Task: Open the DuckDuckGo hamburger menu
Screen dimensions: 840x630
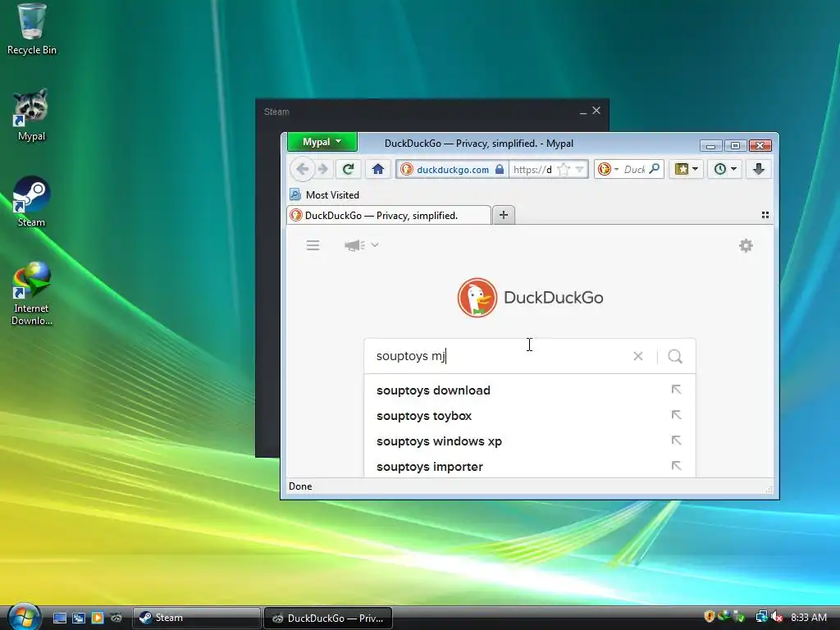Action: 313,245
